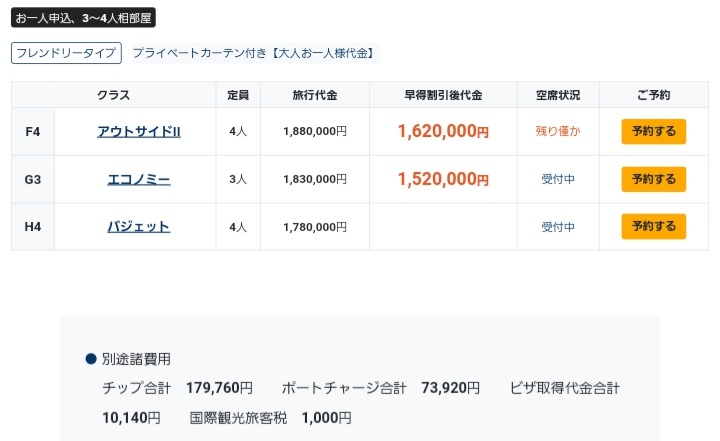Open the エコノミー class link
The image size is (720, 441).
click(x=139, y=179)
